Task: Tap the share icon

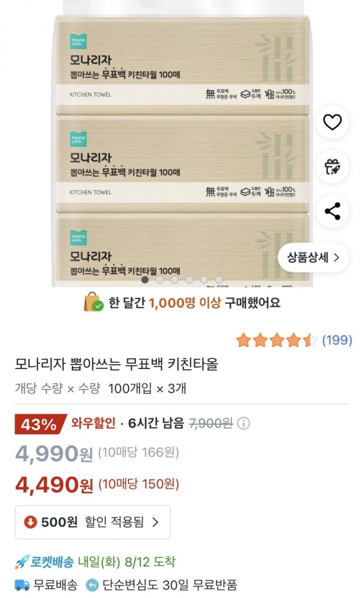Action: click(332, 212)
